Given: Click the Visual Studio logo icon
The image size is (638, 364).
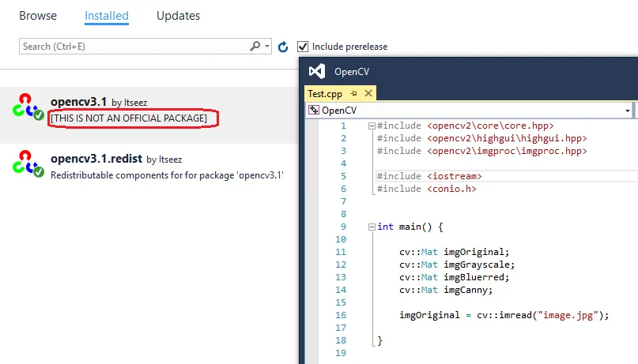Looking at the screenshot, I should click(317, 72).
